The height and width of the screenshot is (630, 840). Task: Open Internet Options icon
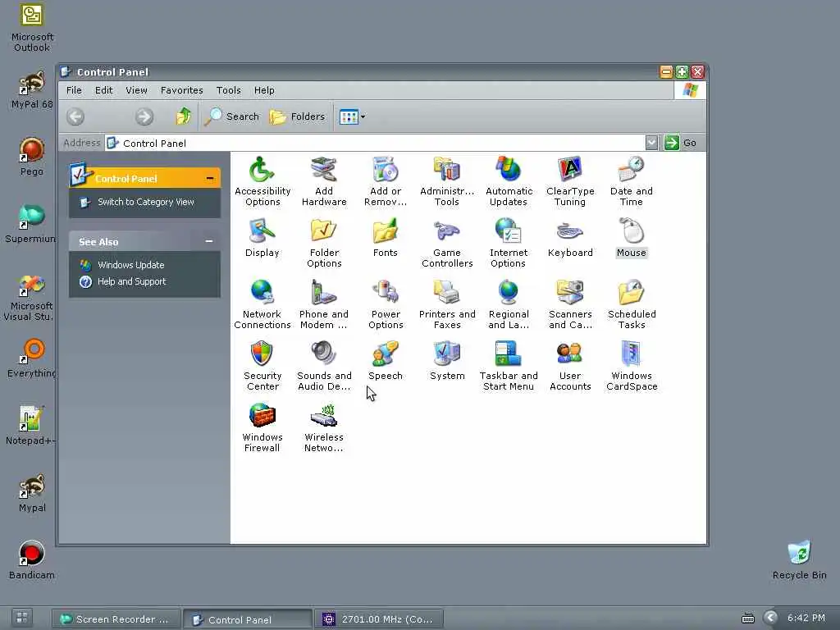tap(509, 243)
